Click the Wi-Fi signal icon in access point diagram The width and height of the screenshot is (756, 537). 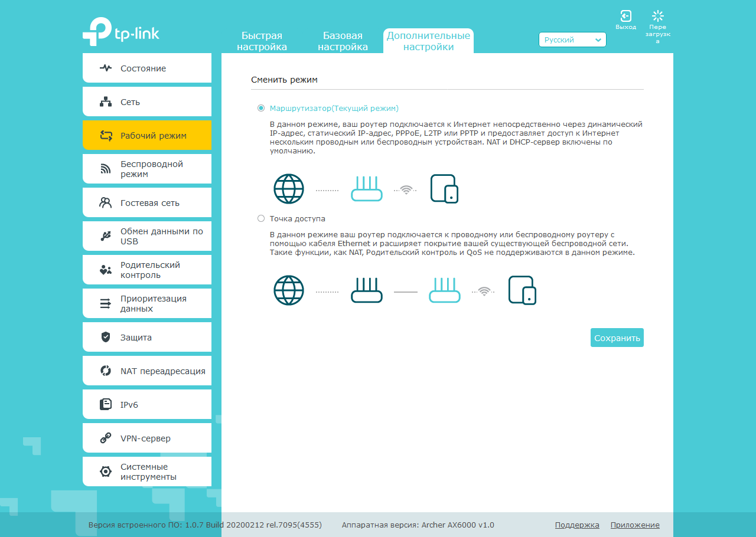(x=484, y=291)
